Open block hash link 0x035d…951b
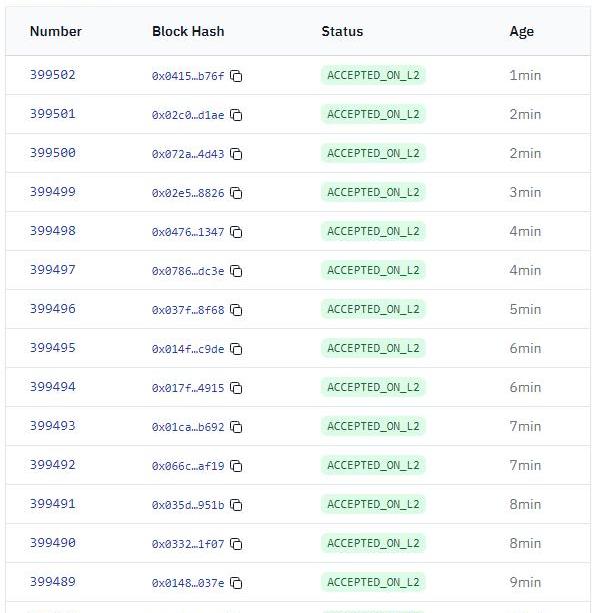Image resolution: width=595 pixels, height=613 pixels. tap(188, 505)
